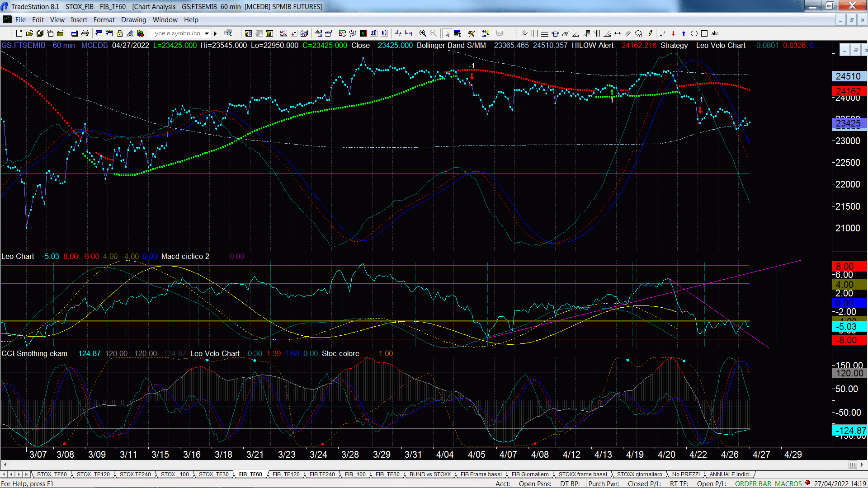Click the first-tab navigation arrow

tap(4, 474)
